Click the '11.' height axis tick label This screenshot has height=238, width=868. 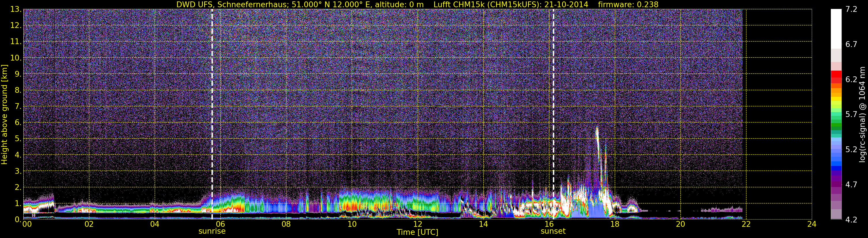[x=16, y=42]
